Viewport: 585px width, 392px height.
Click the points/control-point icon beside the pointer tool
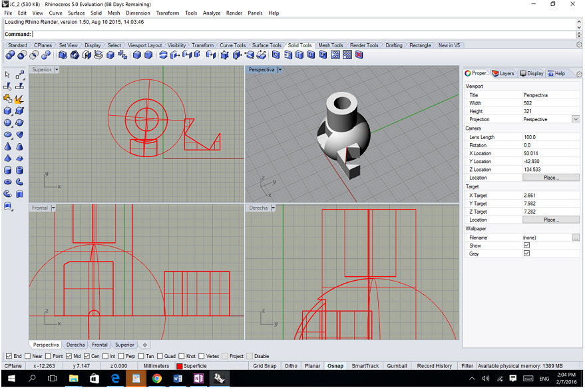[x=19, y=75]
